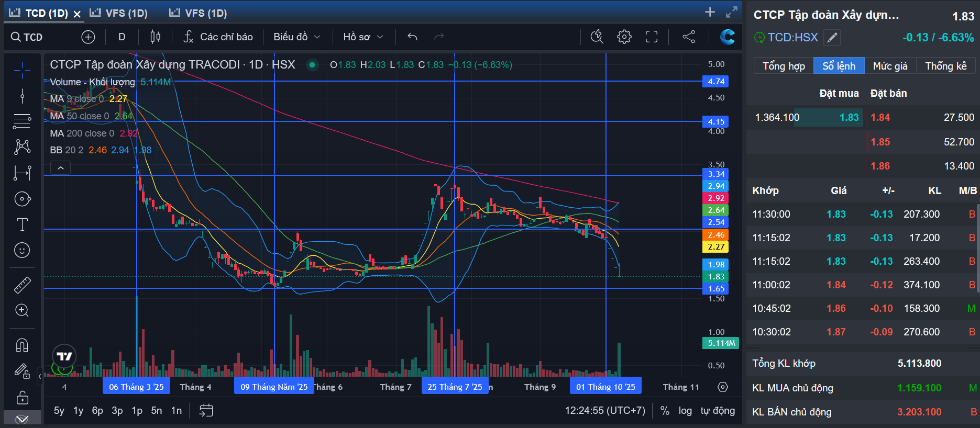Set range to 5n
980x428 pixels.
click(x=157, y=411)
